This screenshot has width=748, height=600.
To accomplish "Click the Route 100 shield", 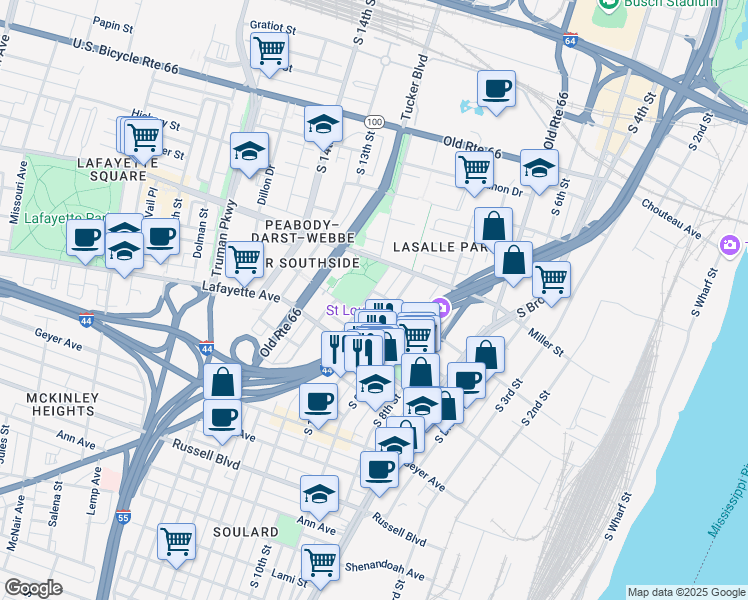I will click(x=374, y=122).
